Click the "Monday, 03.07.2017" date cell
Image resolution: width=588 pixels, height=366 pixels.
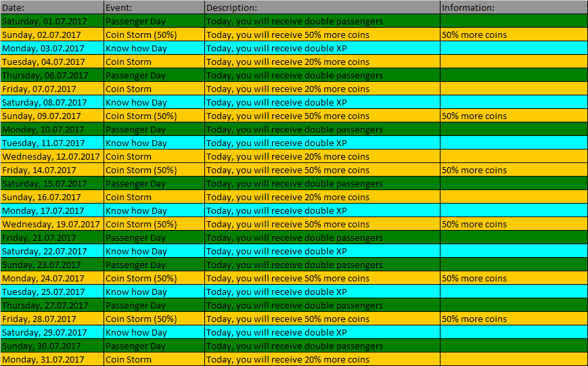52,49
